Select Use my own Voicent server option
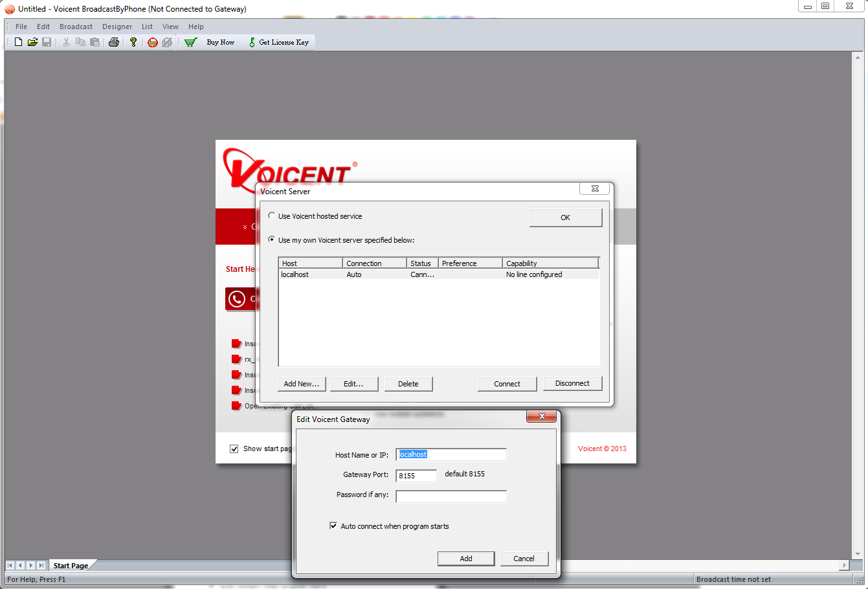868x589 pixels. [x=272, y=239]
